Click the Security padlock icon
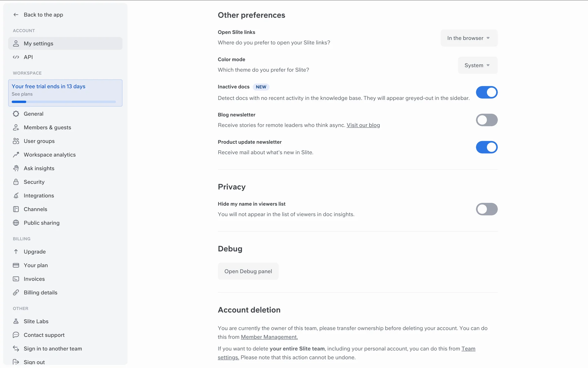 [16, 182]
